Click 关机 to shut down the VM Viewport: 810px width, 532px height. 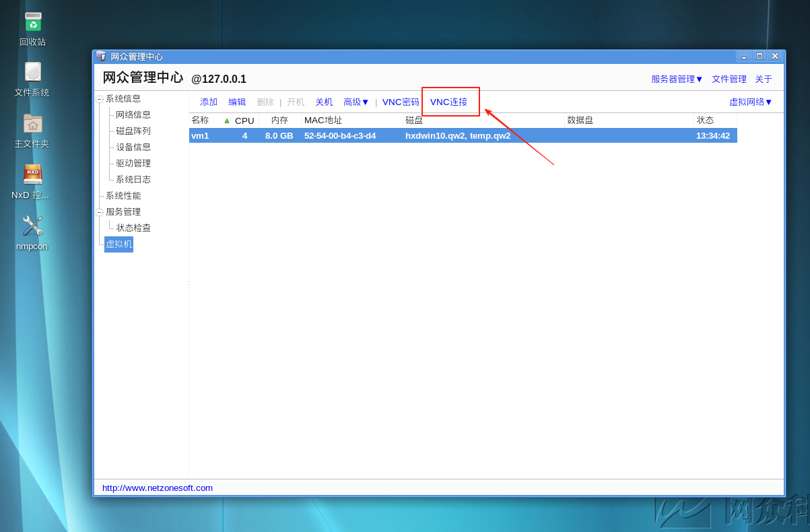coord(323,102)
